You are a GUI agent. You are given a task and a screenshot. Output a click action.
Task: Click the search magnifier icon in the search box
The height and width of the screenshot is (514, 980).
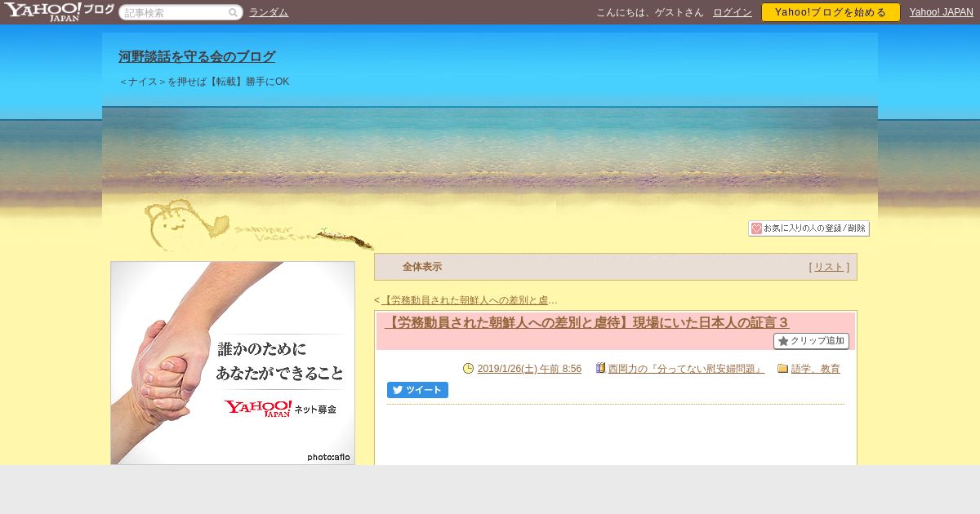pyautogui.click(x=233, y=12)
